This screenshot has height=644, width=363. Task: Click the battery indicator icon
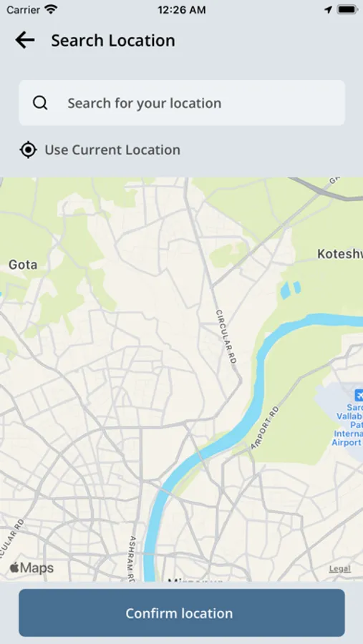(x=347, y=10)
